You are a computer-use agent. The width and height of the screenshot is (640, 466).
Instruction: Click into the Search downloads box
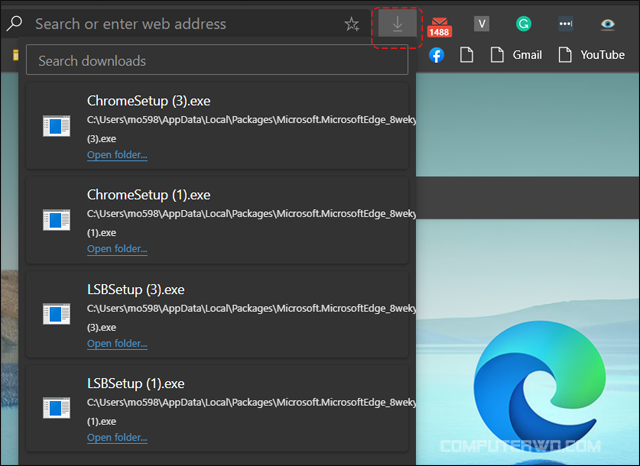[217, 60]
